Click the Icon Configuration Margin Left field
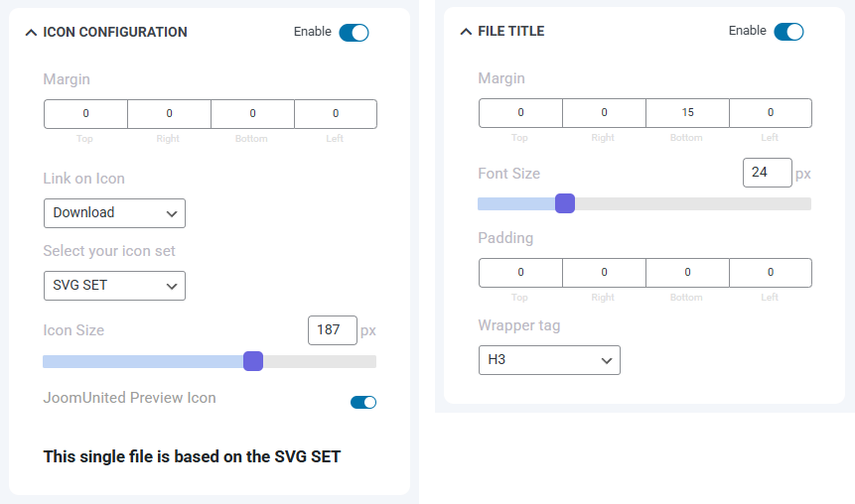Screen dimensions: 855x504 click(x=336, y=114)
